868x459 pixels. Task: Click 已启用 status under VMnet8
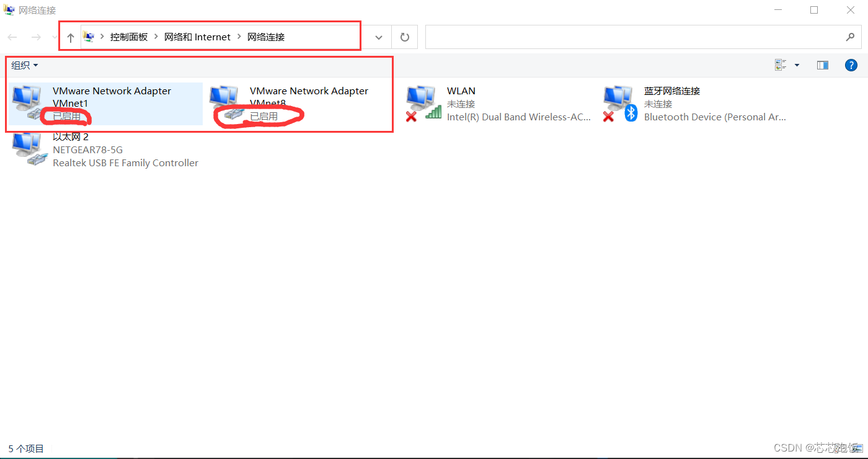point(263,116)
